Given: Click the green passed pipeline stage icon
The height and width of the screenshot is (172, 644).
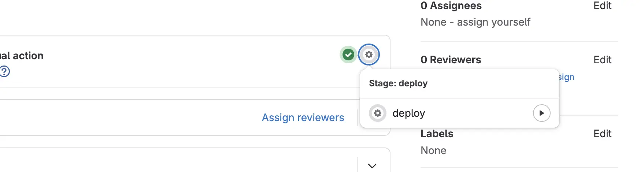Looking at the screenshot, I should coord(348,55).
